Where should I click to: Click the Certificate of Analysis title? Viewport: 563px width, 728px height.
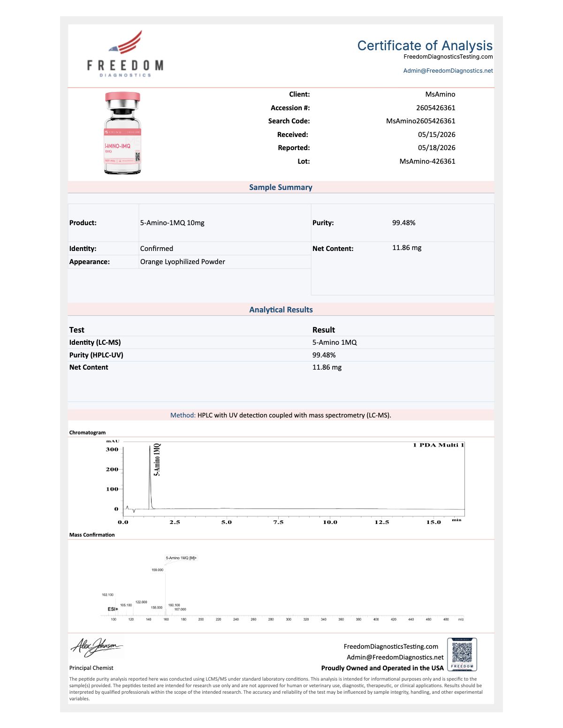coord(425,45)
